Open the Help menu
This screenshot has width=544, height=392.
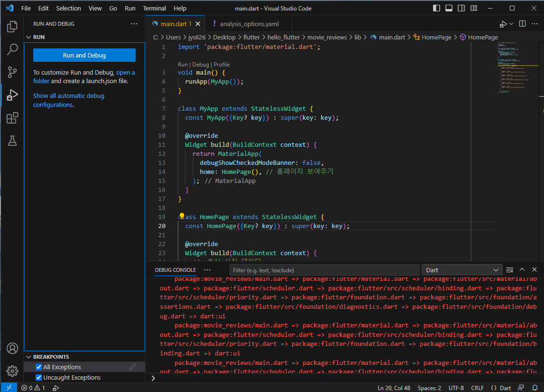(180, 9)
